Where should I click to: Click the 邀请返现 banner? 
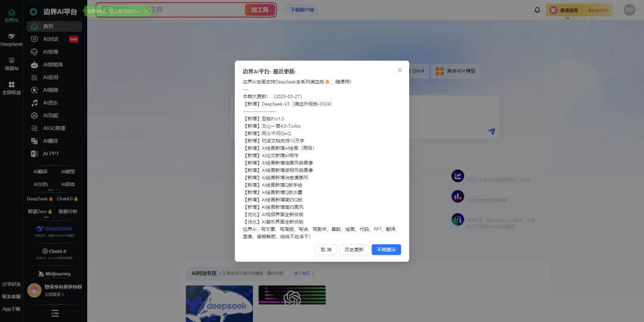[580, 11]
